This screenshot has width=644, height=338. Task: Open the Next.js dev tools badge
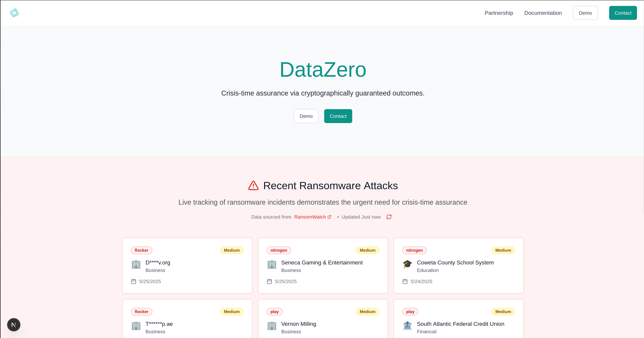[x=14, y=325]
